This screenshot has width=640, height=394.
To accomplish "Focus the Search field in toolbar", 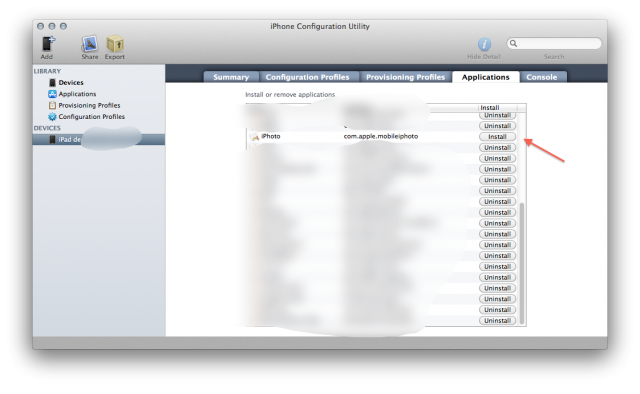I will pyautogui.click(x=554, y=43).
